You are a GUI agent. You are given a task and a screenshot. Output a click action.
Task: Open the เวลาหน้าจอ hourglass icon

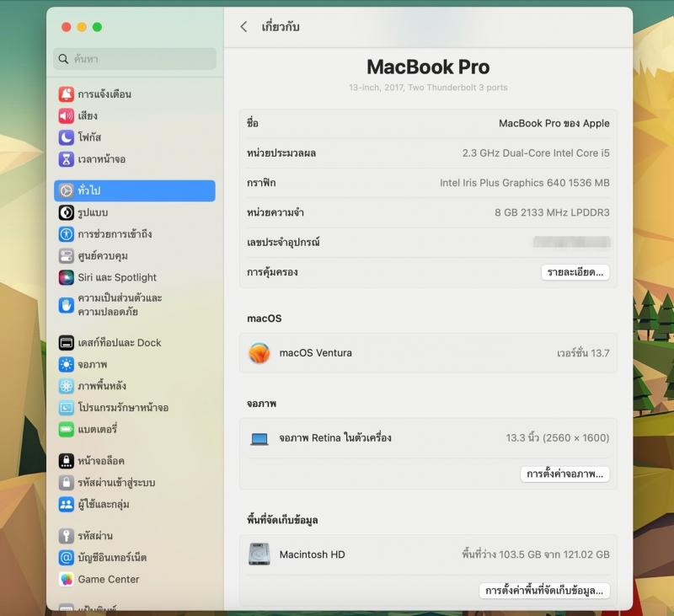point(67,159)
